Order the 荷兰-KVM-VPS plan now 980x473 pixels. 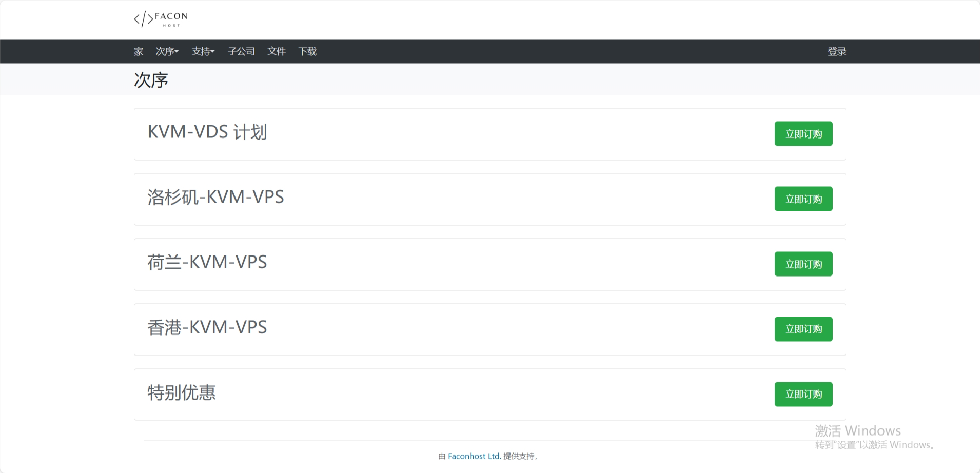pos(803,264)
